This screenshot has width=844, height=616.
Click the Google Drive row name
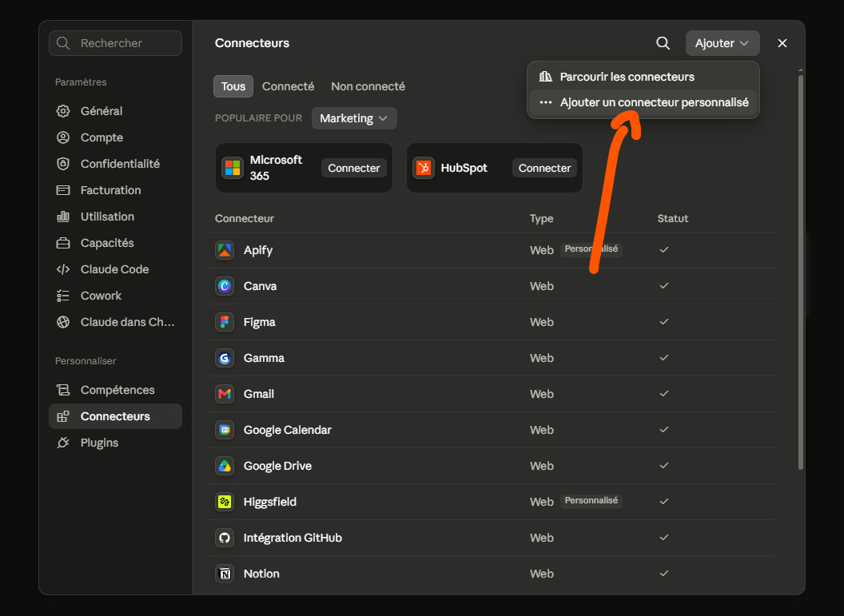click(x=278, y=466)
